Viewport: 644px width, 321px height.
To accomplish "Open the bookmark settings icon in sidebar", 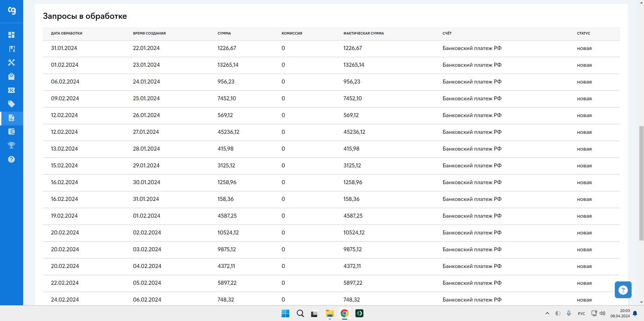I will 11,49.
